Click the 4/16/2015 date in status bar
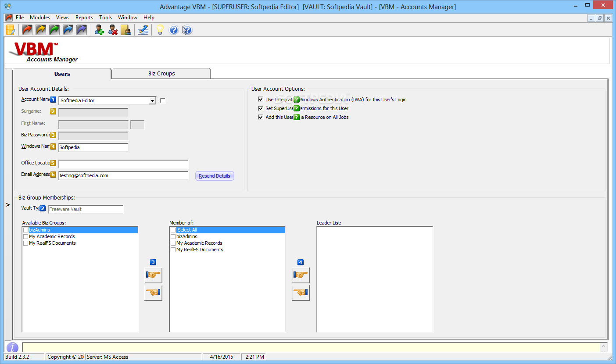Viewport: 616px width, 364px height. 222,357
